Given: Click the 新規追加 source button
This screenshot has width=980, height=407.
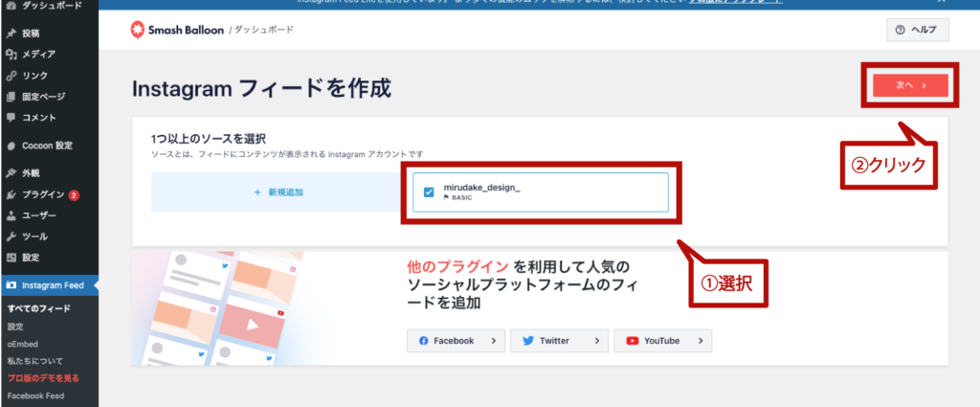Looking at the screenshot, I should 278,192.
